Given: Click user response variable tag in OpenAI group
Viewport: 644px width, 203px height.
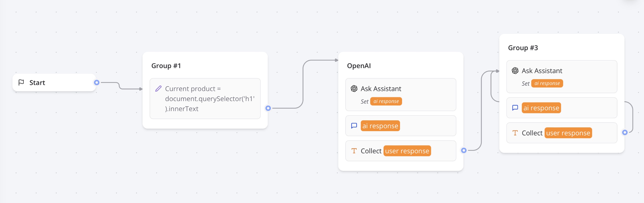Looking at the screenshot, I should [407, 151].
